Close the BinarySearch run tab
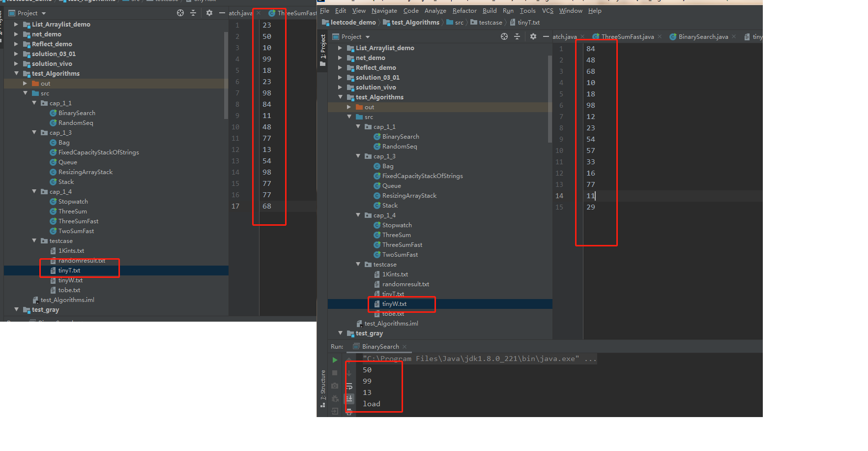The image size is (868, 451). point(405,346)
